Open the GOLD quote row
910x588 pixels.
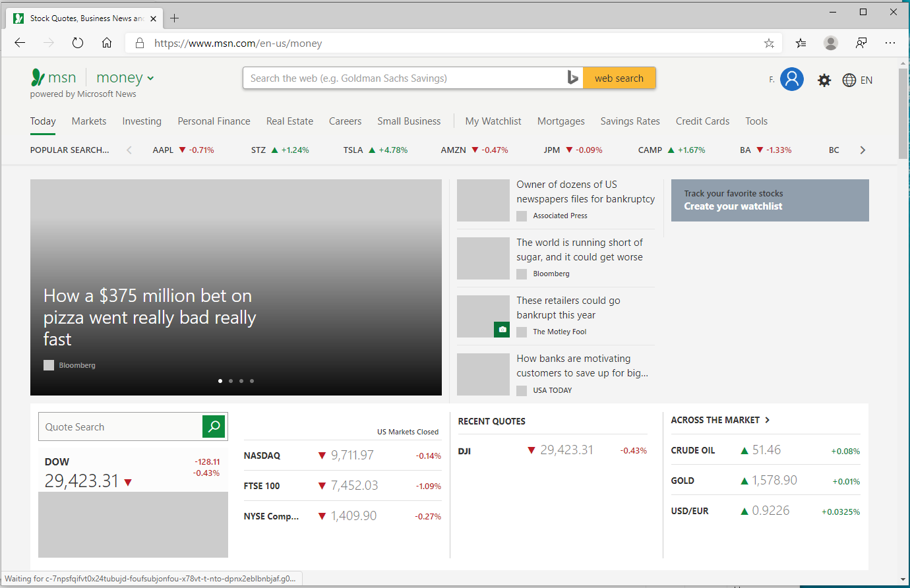pyautogui.click(x=766, y=481)
